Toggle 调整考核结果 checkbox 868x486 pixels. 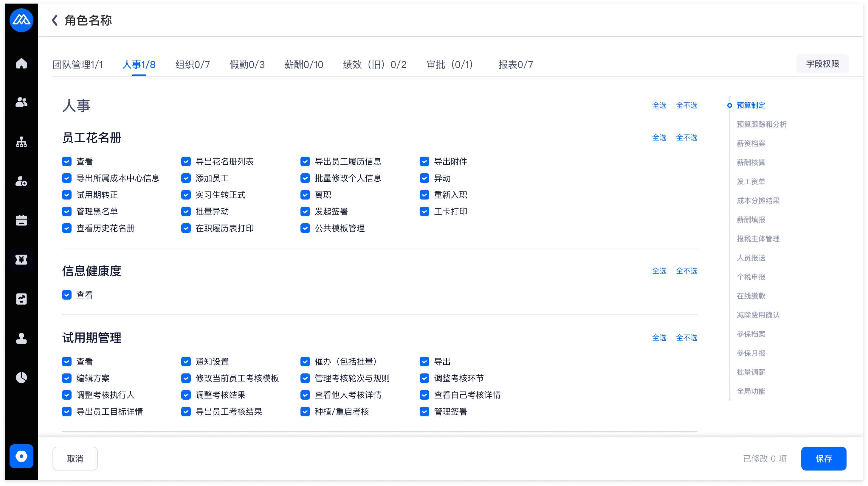point(186,395)
